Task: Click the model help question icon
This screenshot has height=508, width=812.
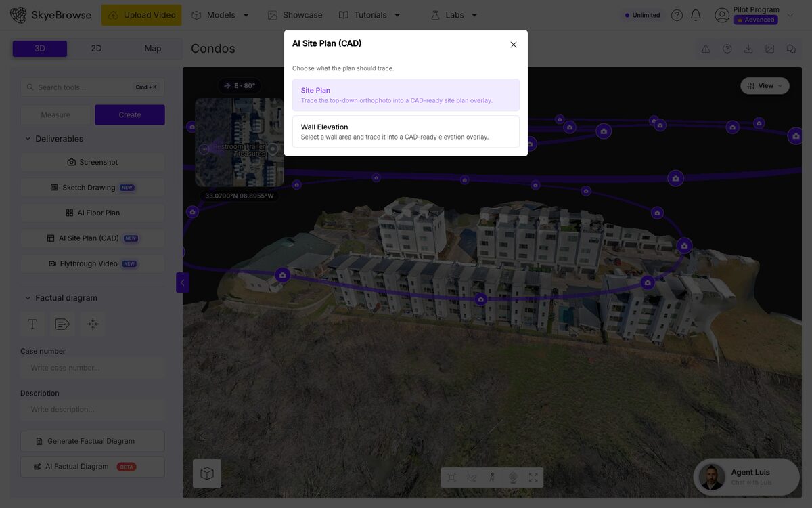Action: [727, 49]
